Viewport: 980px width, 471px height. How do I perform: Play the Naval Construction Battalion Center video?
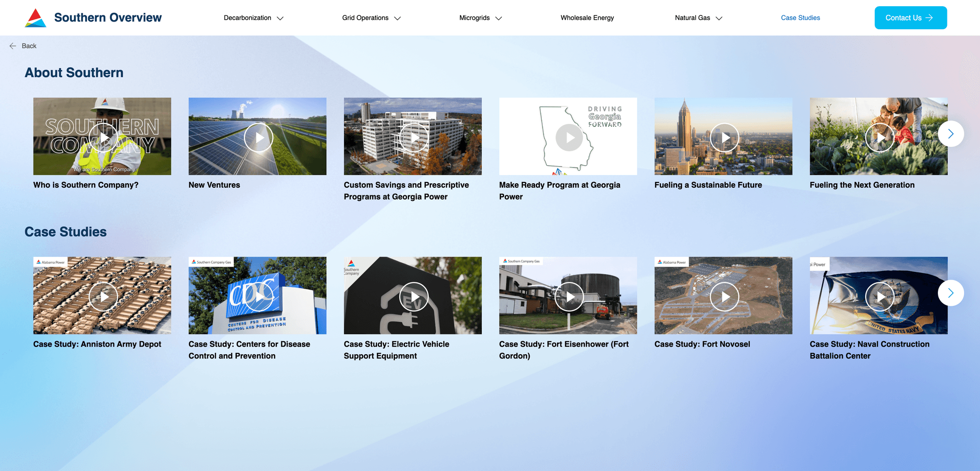(x=880, y=297)
